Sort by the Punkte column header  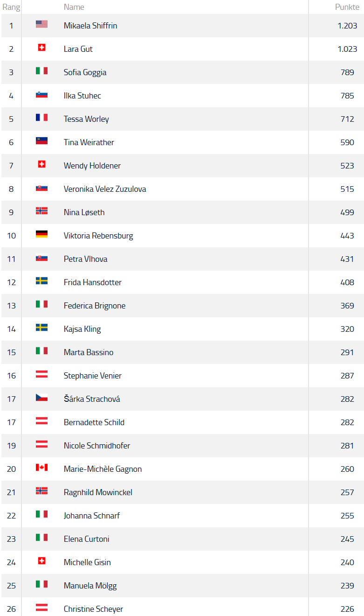347,7
